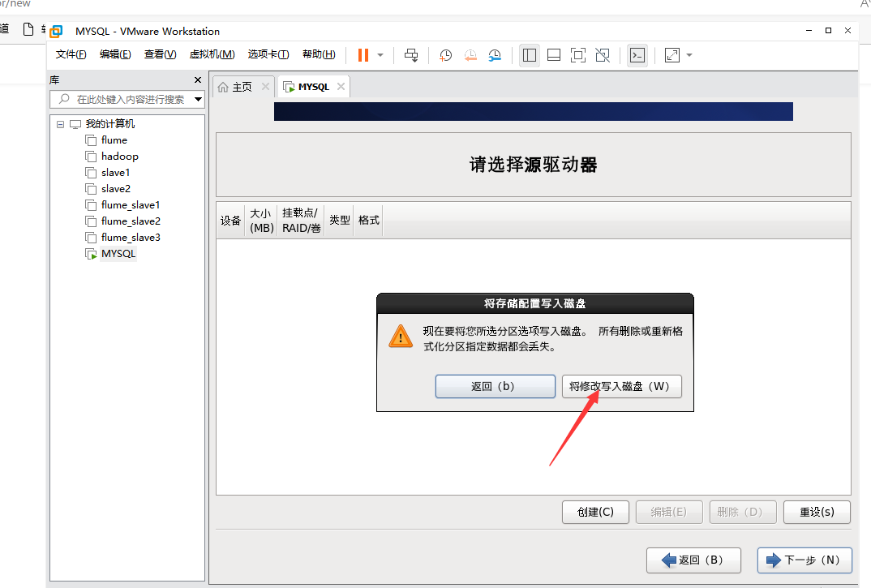This screenshot has height=588, width=871.
Task: Select the slave1 virtual machine
Action: (115, 172)
